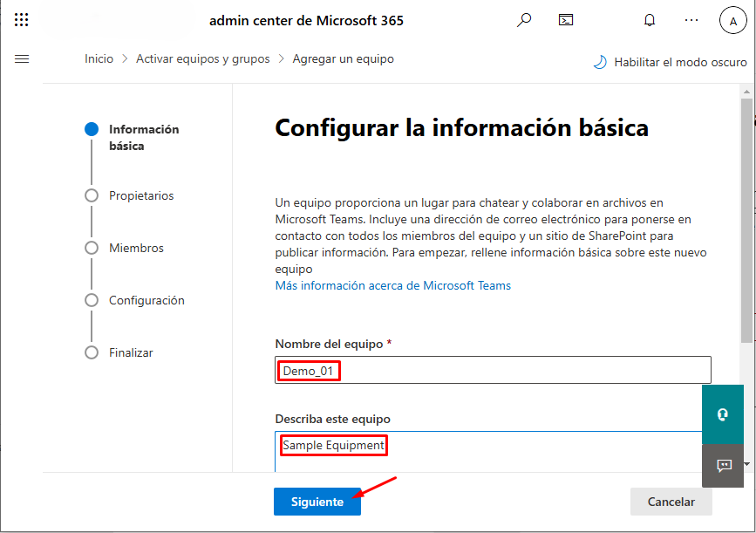Viewport: 756px width, 533px height.
Task: Click the Siguiente button
Action: pyautogui.click(x=317, y=502)
